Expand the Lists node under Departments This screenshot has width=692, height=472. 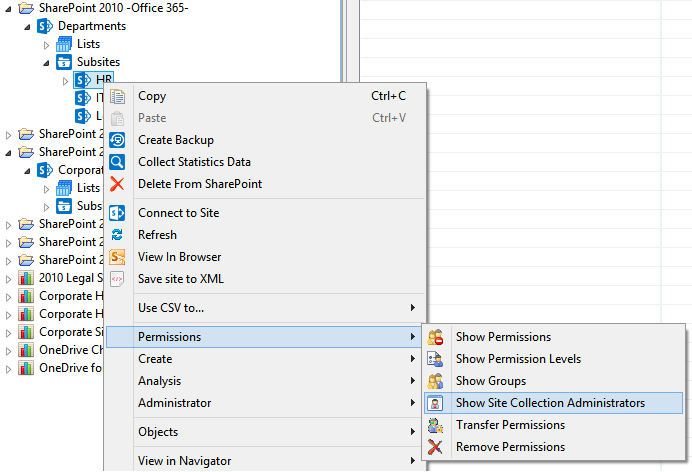46,45
